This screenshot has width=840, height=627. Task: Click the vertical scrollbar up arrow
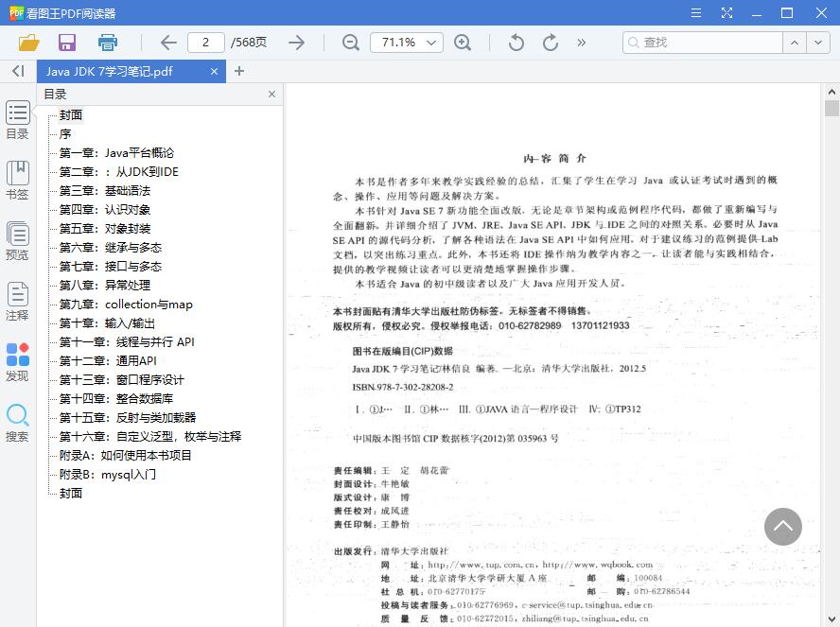(831, 92)
